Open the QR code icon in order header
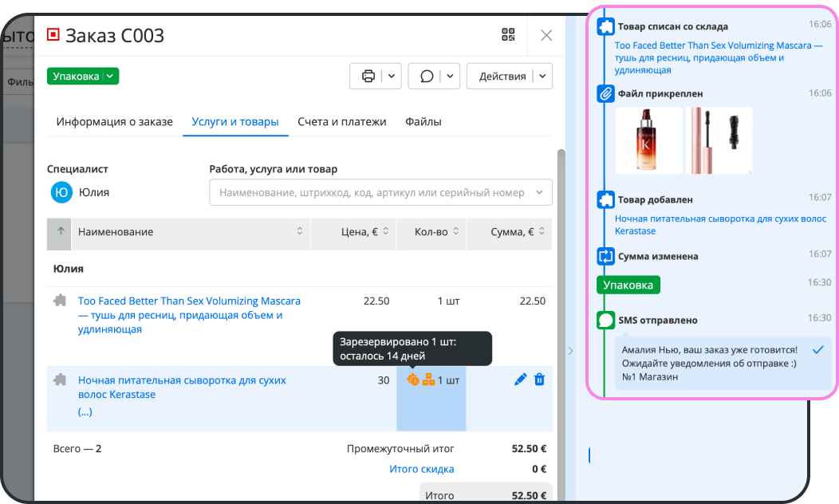Image resolution: width=839 pixels, height=504 pixels. (x=508, y=35)
